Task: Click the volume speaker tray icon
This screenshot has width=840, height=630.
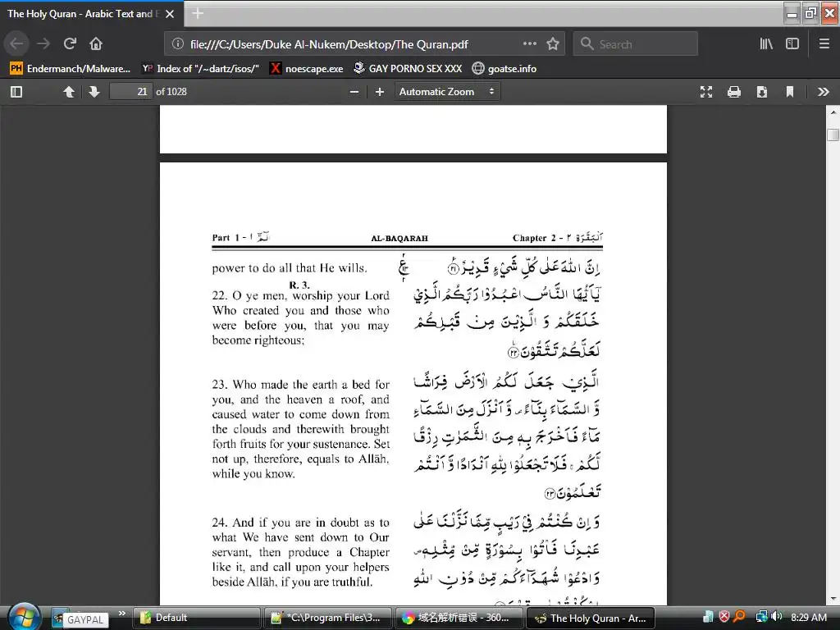Action: [x=777, y=617]
